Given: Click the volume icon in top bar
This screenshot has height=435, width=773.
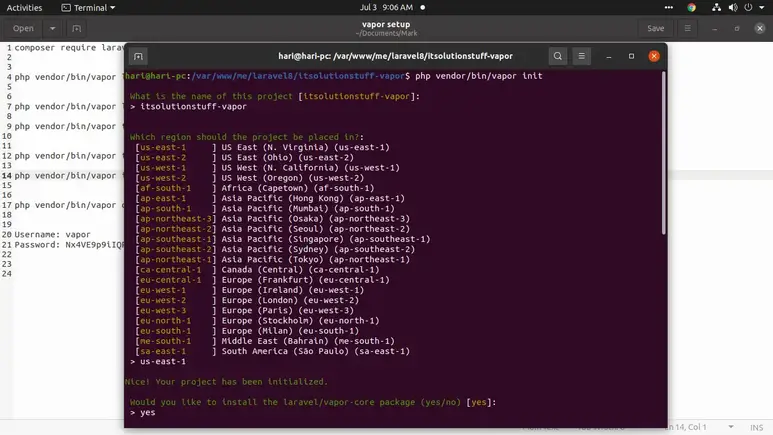Looking at the screenshot, I should 733,7.
